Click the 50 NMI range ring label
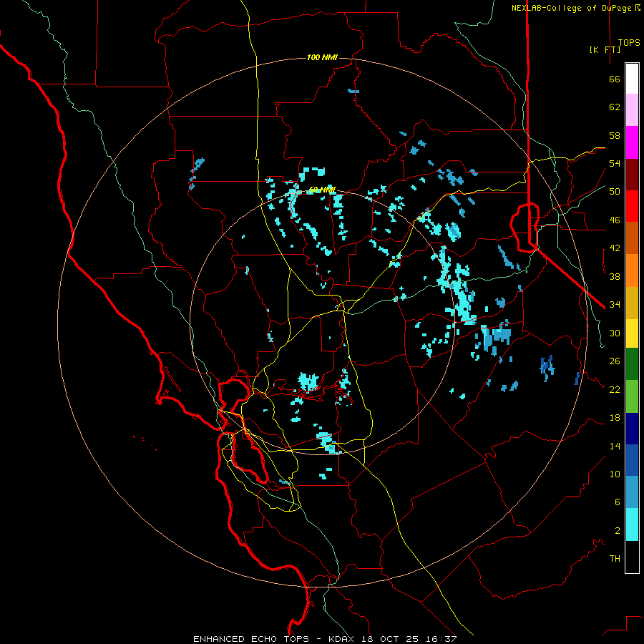Image resolution: width=644 pixels, height=644 pixels. click(x=322, y=190)
